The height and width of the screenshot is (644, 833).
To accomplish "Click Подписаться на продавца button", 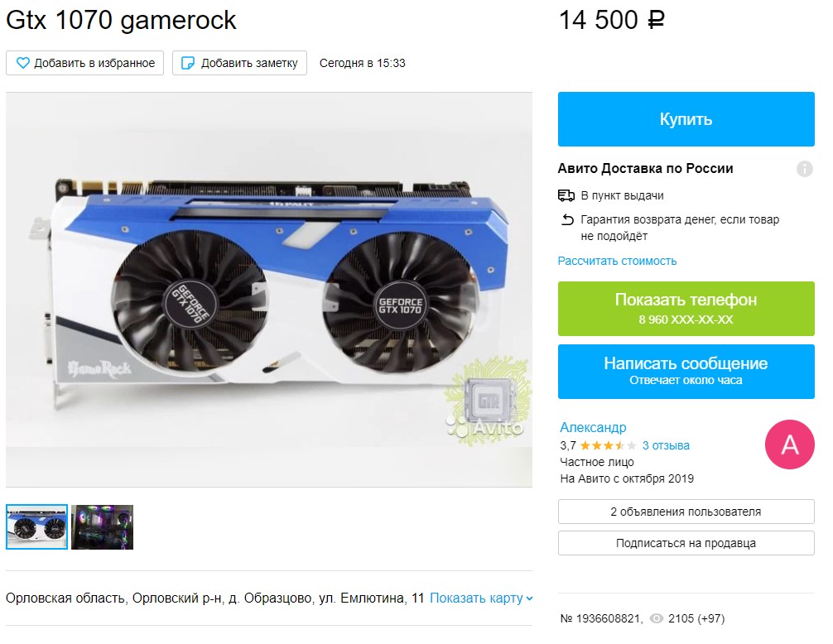I will tap(686, 543).
